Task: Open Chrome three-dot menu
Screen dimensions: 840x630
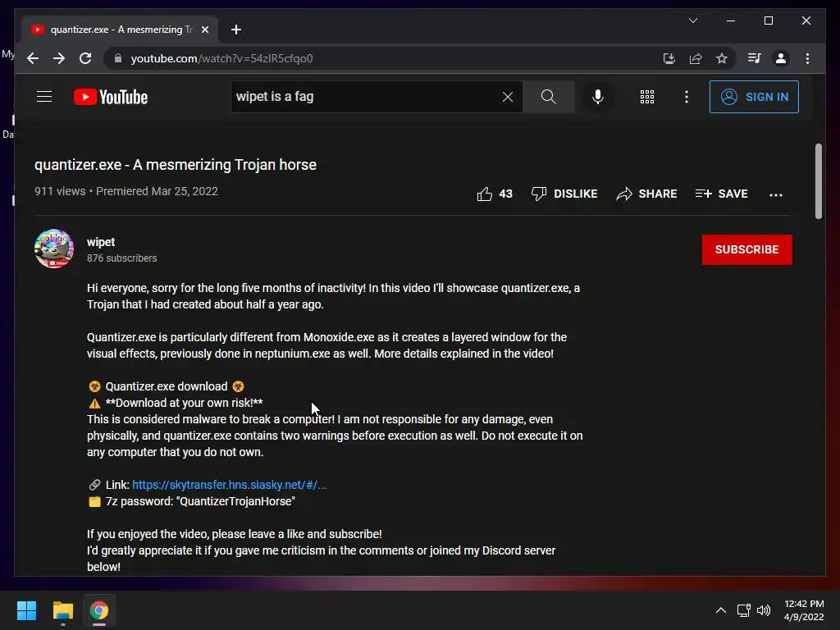Action: 807,58
